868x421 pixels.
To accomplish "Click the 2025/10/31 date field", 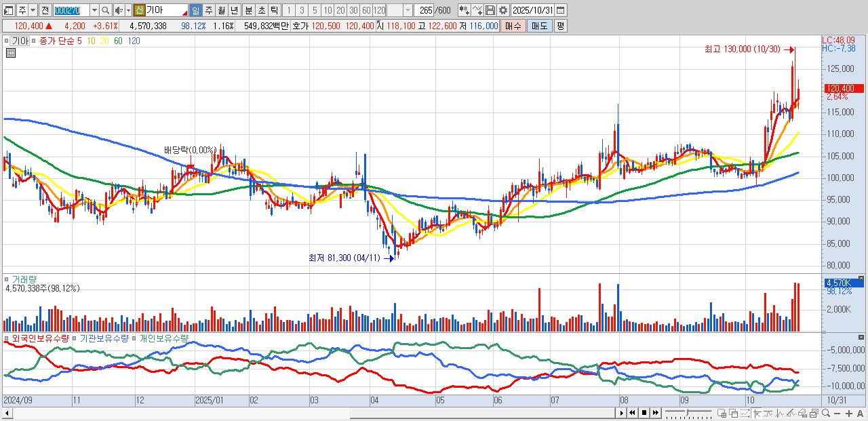I will (533, 10).
